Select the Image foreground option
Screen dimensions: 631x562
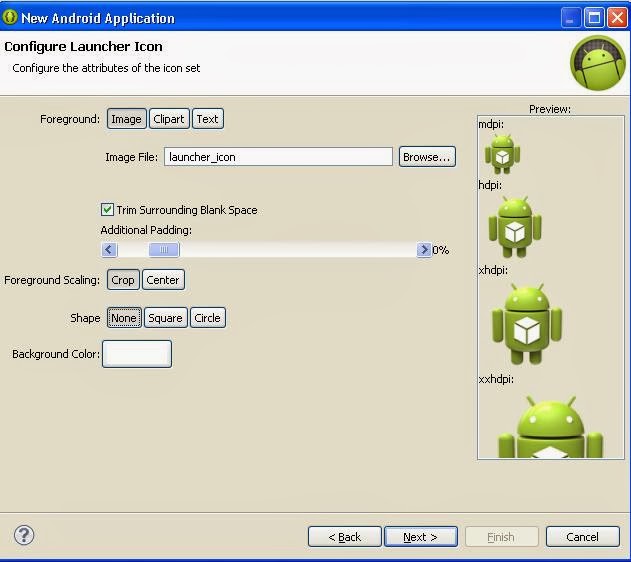click(x=126, y=119)
